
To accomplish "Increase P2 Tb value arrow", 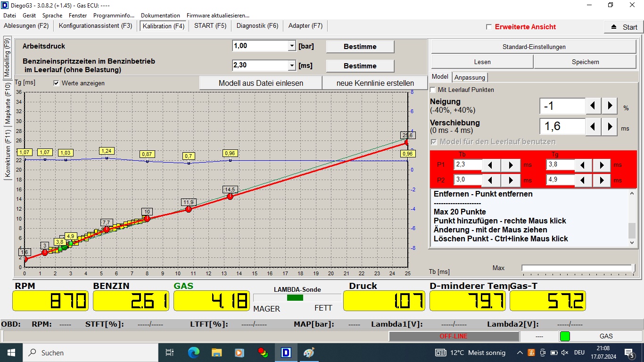I will 511,180.
